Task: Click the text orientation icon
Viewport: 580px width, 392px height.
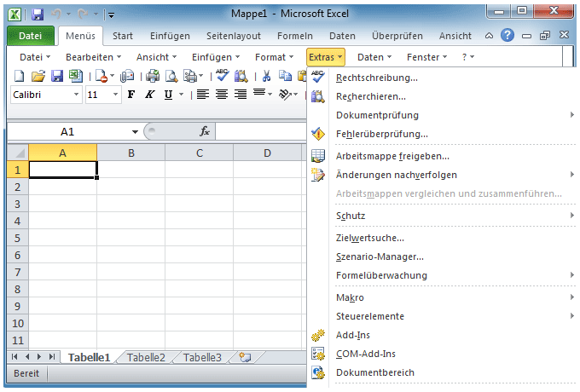Action: coord(285,95)
